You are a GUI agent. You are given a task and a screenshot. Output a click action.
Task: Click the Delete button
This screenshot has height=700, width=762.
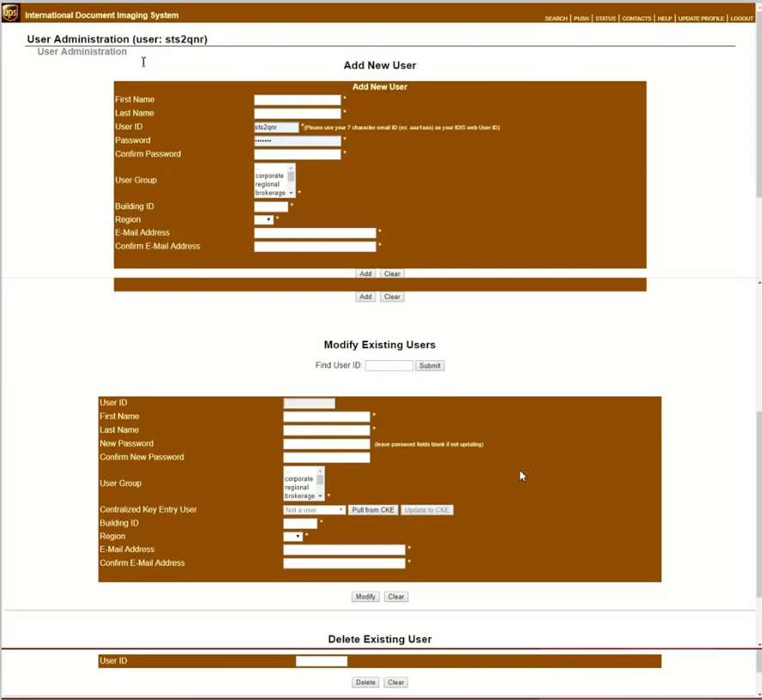tap(366, 683)
